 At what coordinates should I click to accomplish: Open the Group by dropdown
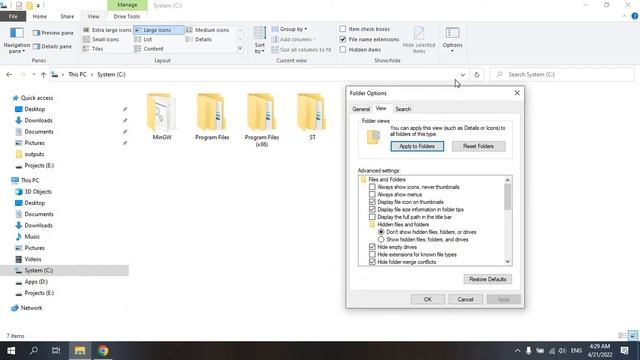tap(290, 29)
